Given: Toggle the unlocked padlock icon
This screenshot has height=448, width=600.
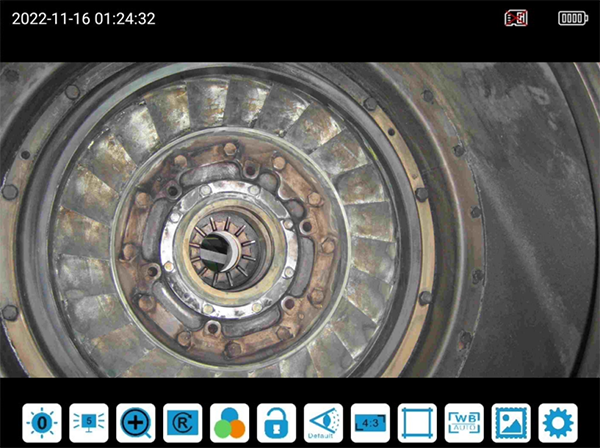Looking at the screenshot, I should (276, 423).
